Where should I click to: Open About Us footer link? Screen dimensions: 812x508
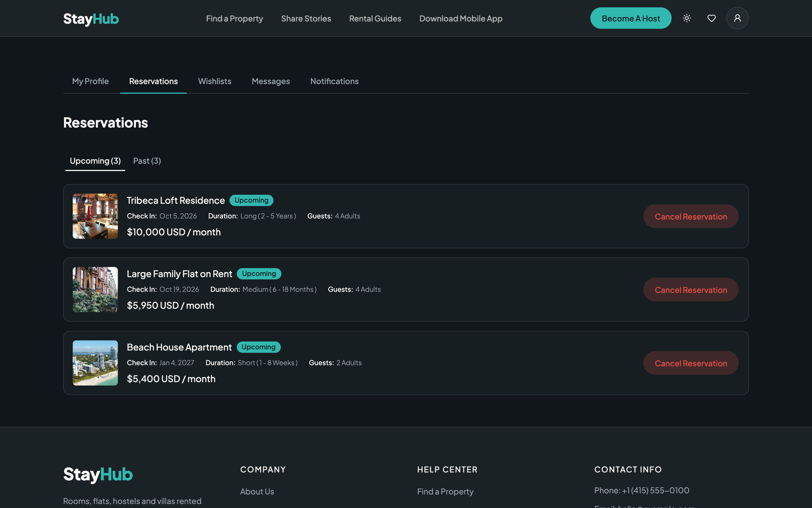(257, 492)
